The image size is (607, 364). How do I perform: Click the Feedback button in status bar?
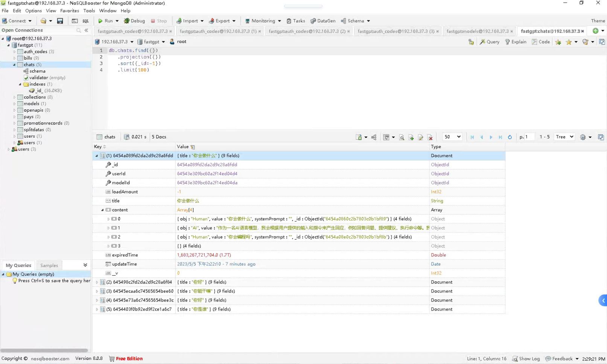click(x=562, y=359)
